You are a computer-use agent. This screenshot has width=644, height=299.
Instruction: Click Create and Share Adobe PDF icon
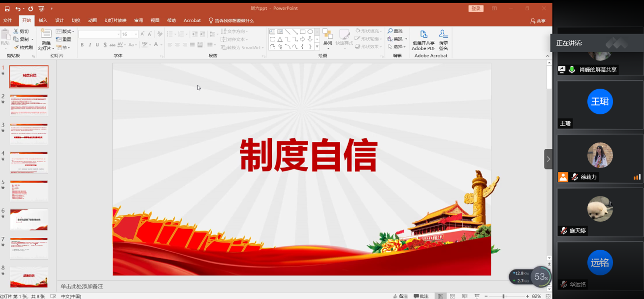click(x=423, y=34)
